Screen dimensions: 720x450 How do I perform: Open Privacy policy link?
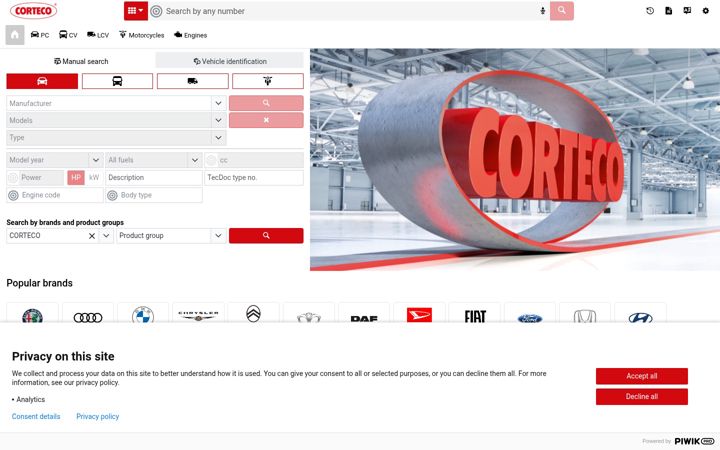tap(97, 416)
